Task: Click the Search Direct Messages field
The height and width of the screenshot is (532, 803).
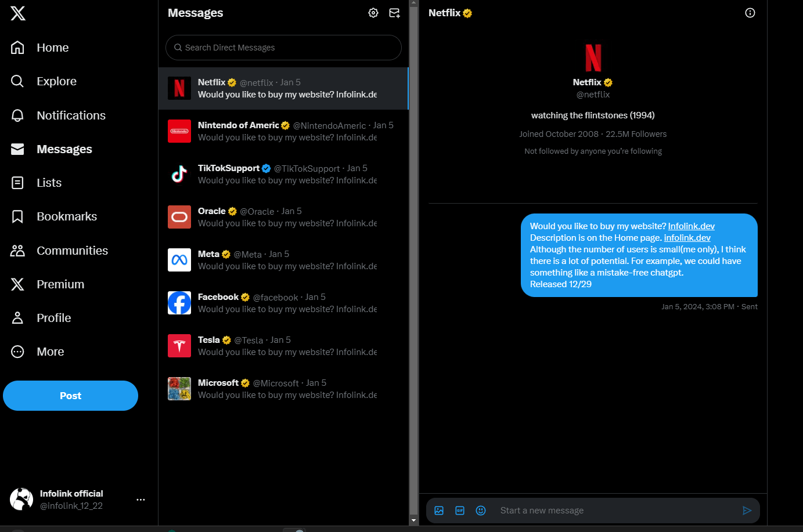Action: point(283,48)
